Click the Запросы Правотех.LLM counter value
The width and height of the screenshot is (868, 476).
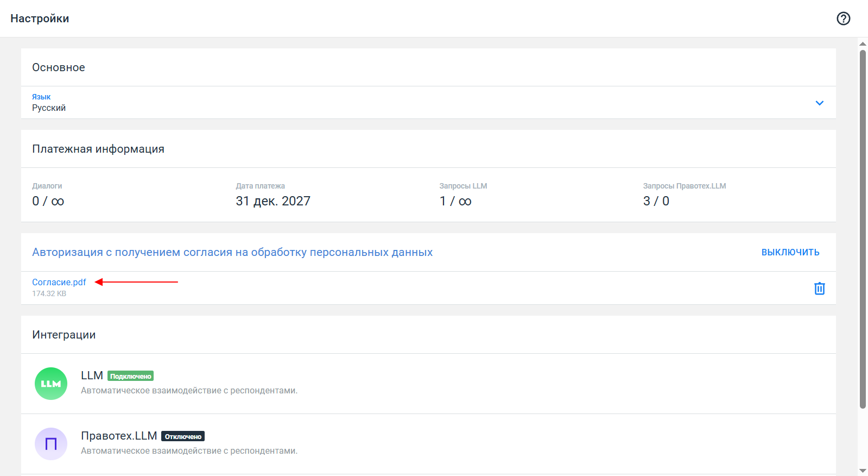tap(656, 201)
